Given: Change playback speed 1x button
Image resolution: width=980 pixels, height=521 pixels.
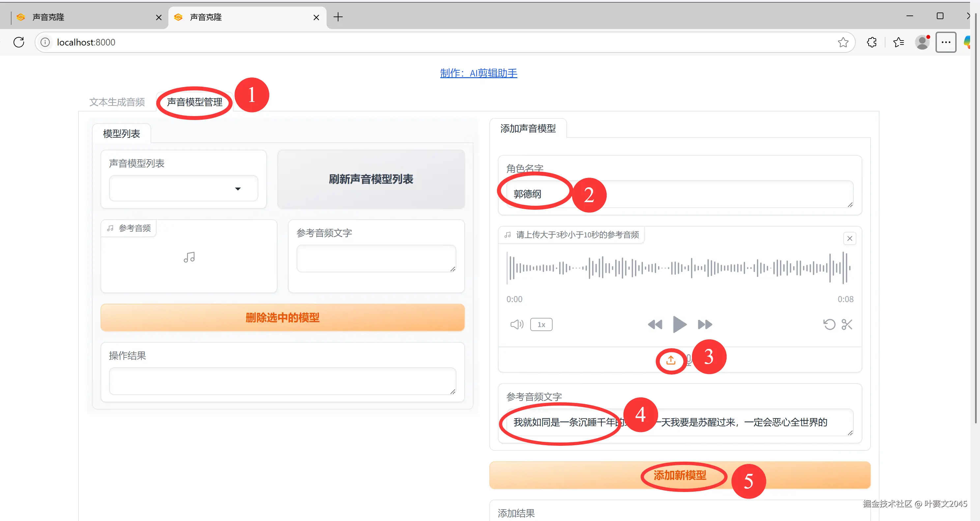Looking at the screenshot, I should (x=541, y=324).
